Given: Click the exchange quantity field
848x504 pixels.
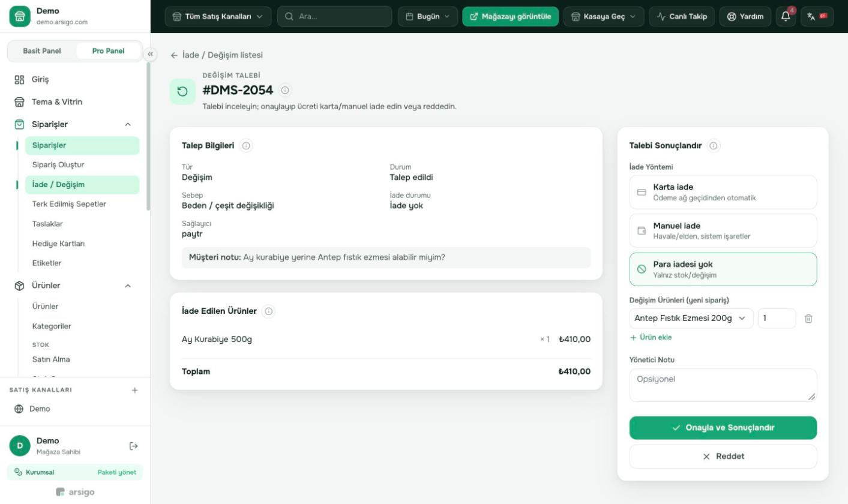Looking at the screenshot, I should (777, 318).
